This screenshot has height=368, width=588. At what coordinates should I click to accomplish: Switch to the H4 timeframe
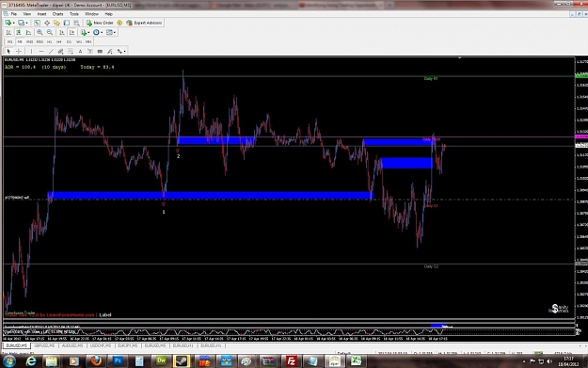tap(59, 41)
